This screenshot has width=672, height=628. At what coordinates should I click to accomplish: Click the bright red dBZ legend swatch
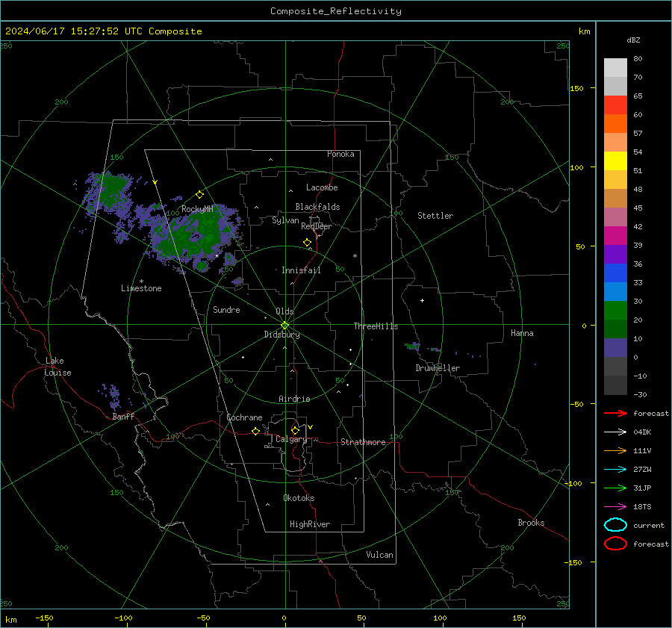pyautogui.click(x=615, y=105)
